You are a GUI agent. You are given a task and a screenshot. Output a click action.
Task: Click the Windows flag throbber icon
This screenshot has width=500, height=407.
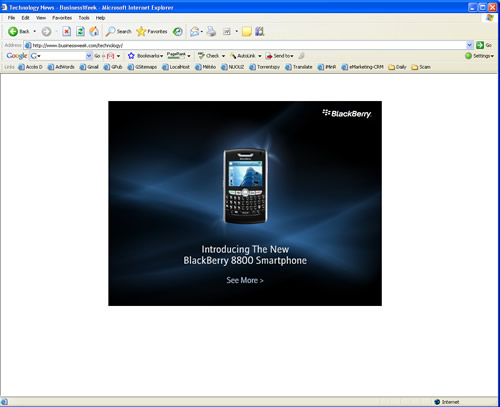490,18
